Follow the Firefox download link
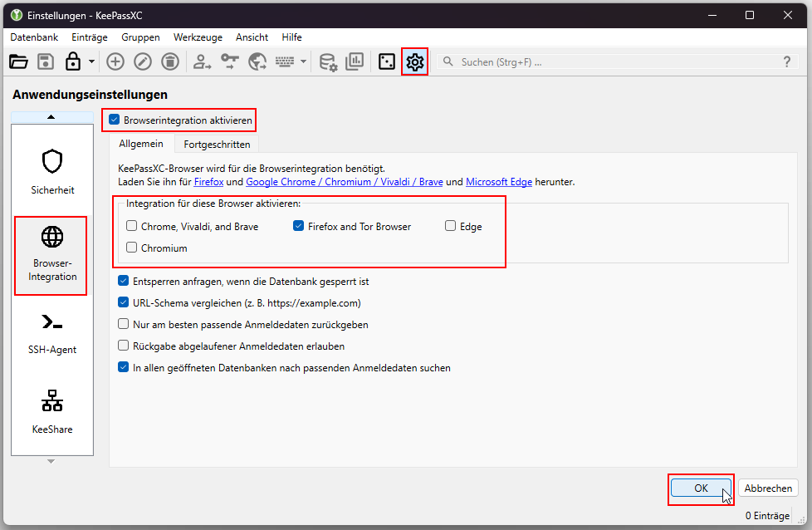Screen dimensions: 812x530 208,182
